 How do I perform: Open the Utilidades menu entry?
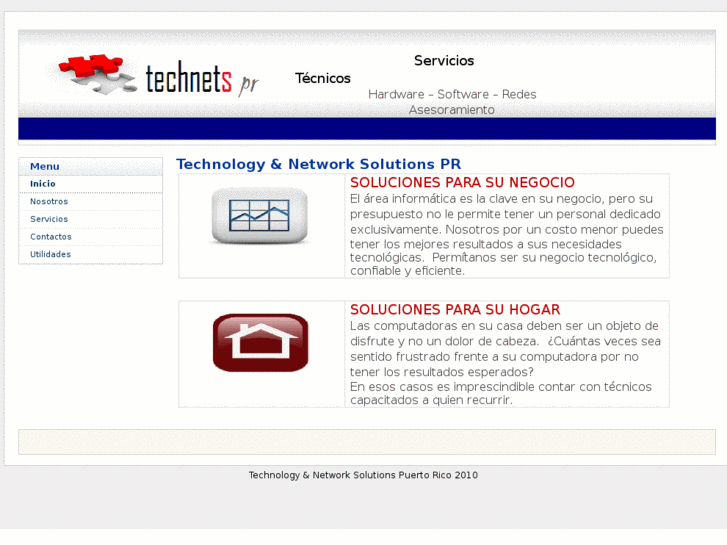pos(90,254)
